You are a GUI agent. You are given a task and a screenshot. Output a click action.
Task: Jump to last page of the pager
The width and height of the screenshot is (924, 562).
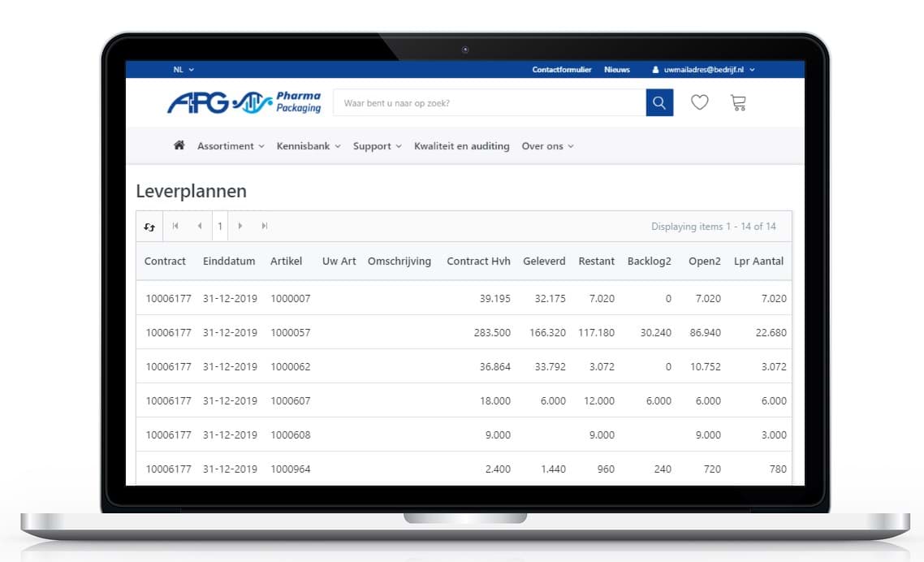(265, 227)
